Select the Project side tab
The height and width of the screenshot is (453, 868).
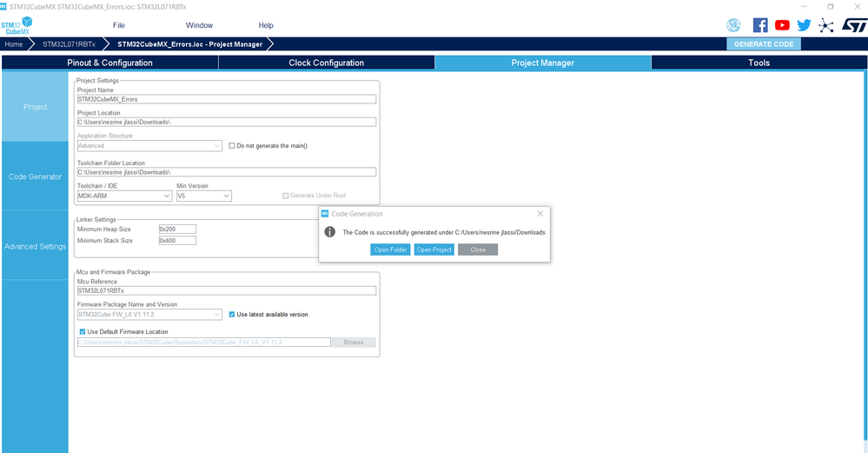coord(35,107)
